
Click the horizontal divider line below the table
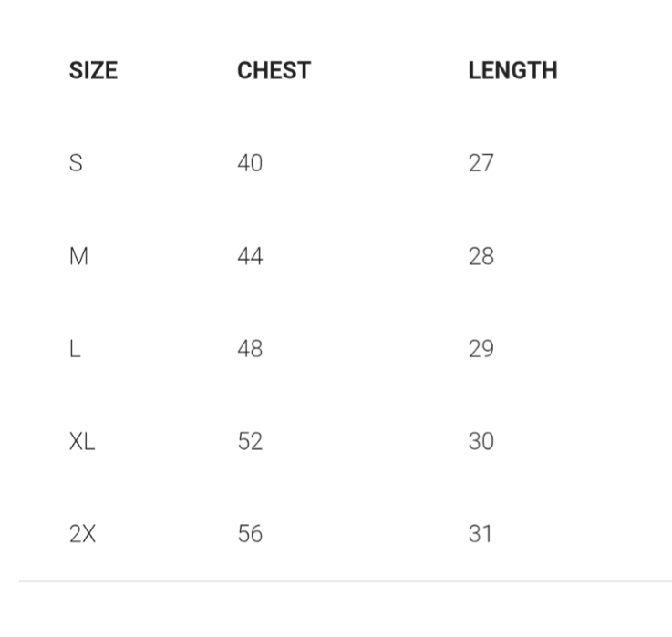point(345,580)
